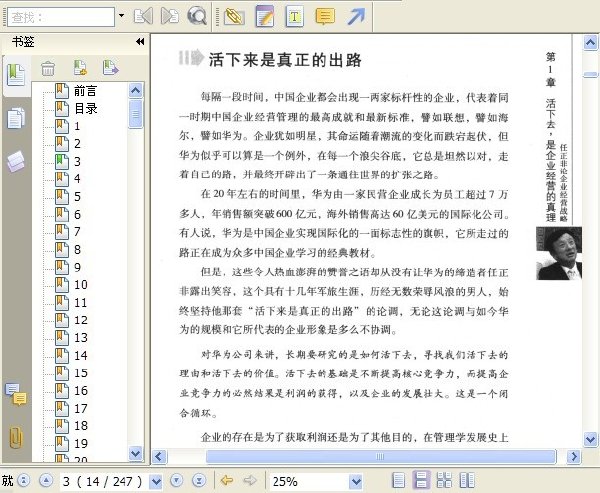600x493 pixels.
Task: Open bookmark 5
Action: (x=68, y=197)
